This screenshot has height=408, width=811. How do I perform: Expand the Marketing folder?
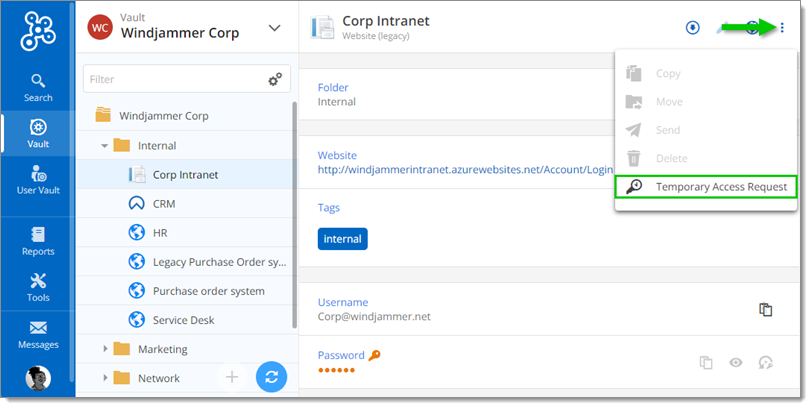[105, 349]
